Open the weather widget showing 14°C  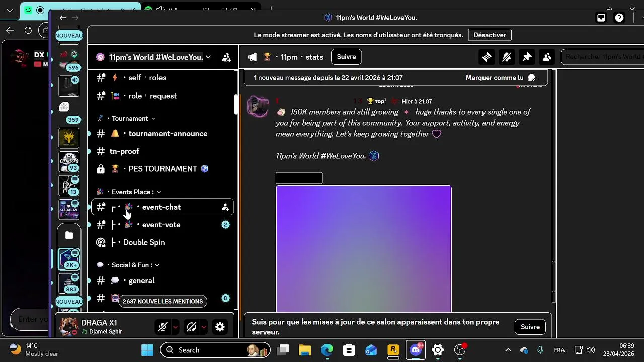pos(34,350)
